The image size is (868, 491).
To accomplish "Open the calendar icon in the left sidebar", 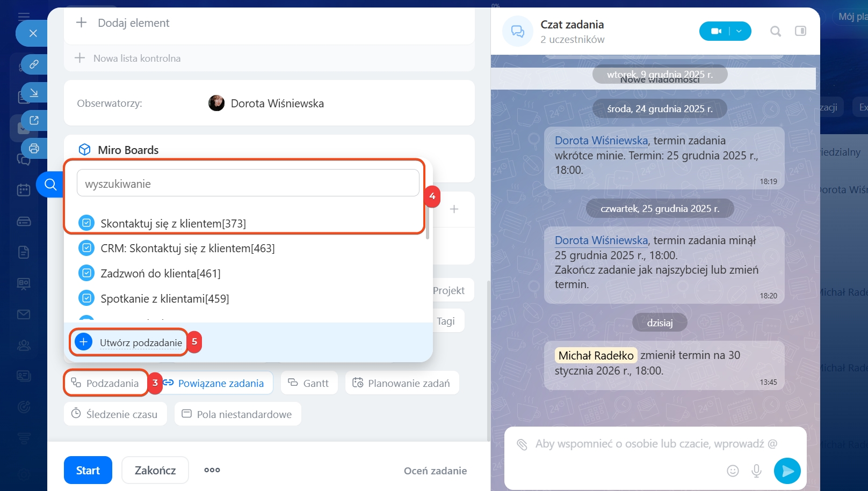I will tap(24, 190).
